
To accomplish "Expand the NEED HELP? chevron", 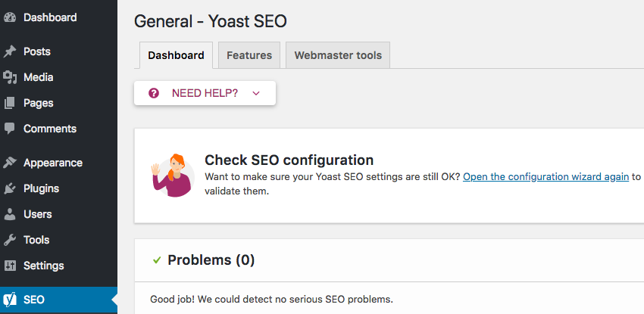I will click(256, 94).
